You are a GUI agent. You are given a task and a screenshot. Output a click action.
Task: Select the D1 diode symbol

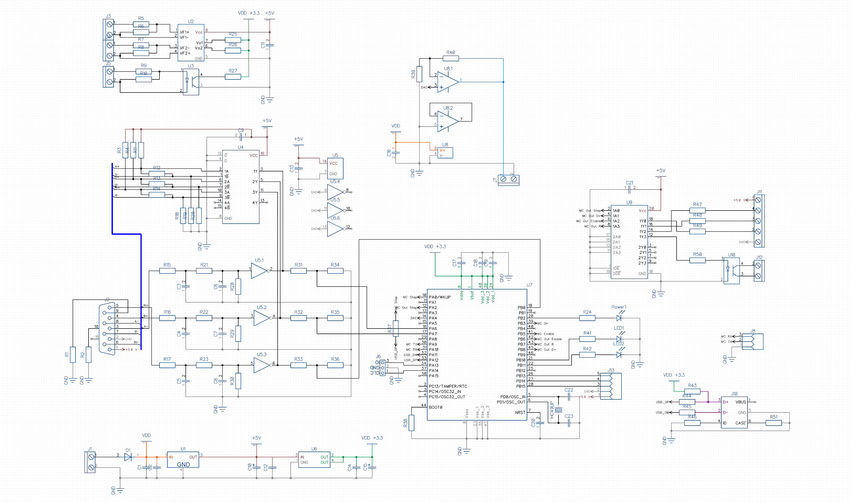pos(128,457)
